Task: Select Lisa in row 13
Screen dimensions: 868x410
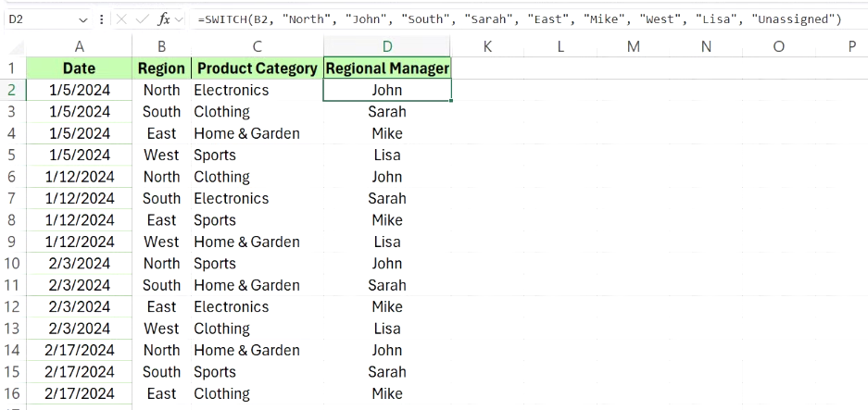Action: tap(387, 329)
